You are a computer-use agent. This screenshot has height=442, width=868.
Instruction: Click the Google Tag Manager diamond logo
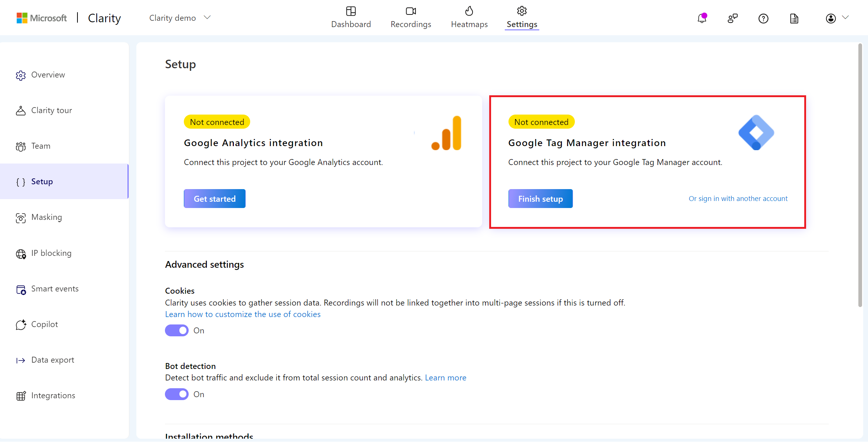click(756, 132)
